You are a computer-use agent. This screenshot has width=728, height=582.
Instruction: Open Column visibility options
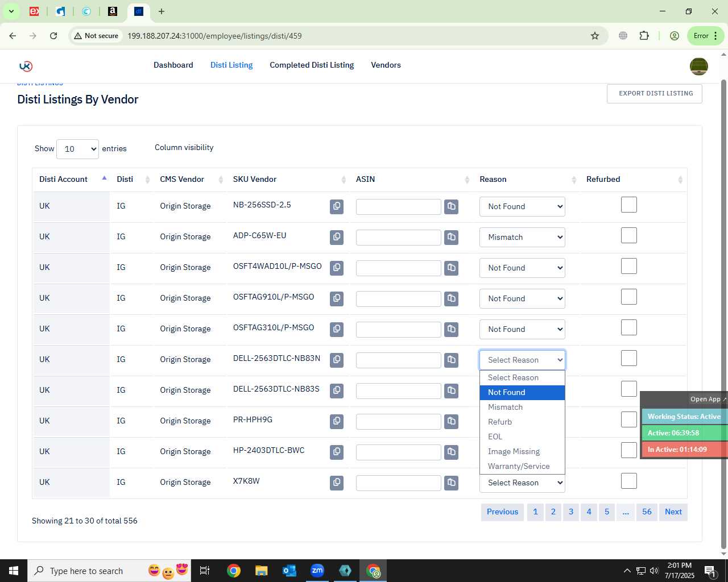click(x=184, y=147)
